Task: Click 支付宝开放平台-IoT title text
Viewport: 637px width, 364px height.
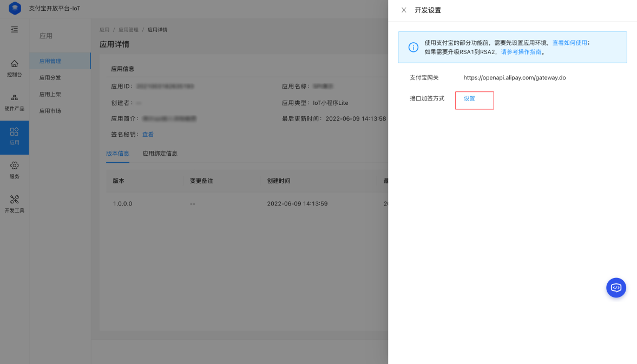Action: (55, 8)
